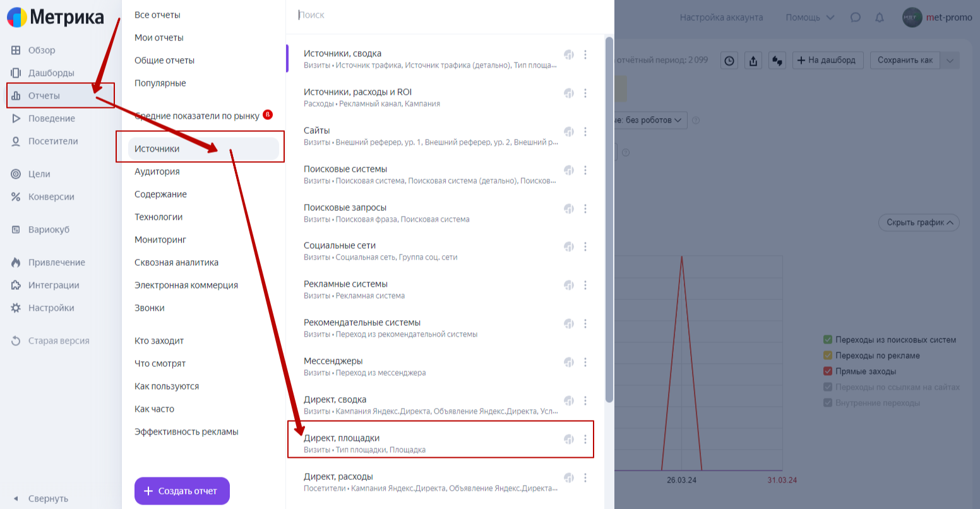Click the Поиск search field
This screenshot has width=980, height=509.
point(450,15)
